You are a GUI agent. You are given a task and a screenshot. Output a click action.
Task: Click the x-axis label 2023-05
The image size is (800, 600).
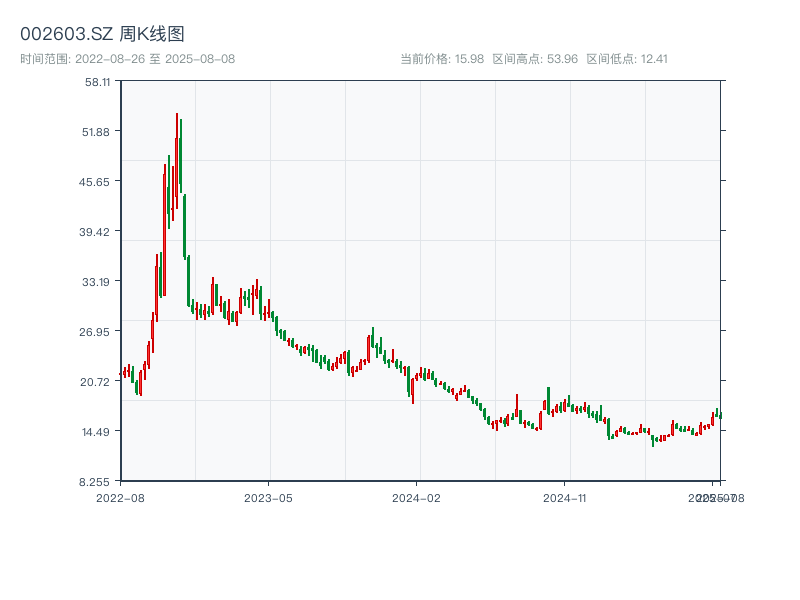coord(268,498)
